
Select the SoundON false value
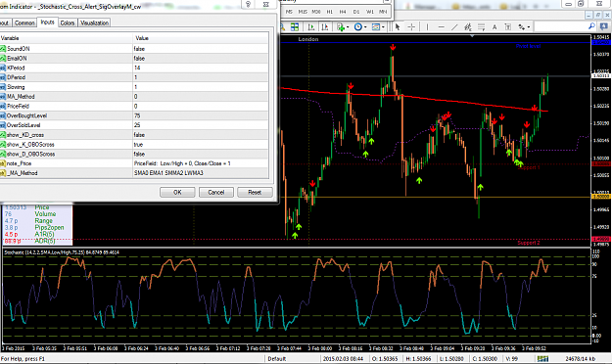pyautogui.click(x=201, y=49)
